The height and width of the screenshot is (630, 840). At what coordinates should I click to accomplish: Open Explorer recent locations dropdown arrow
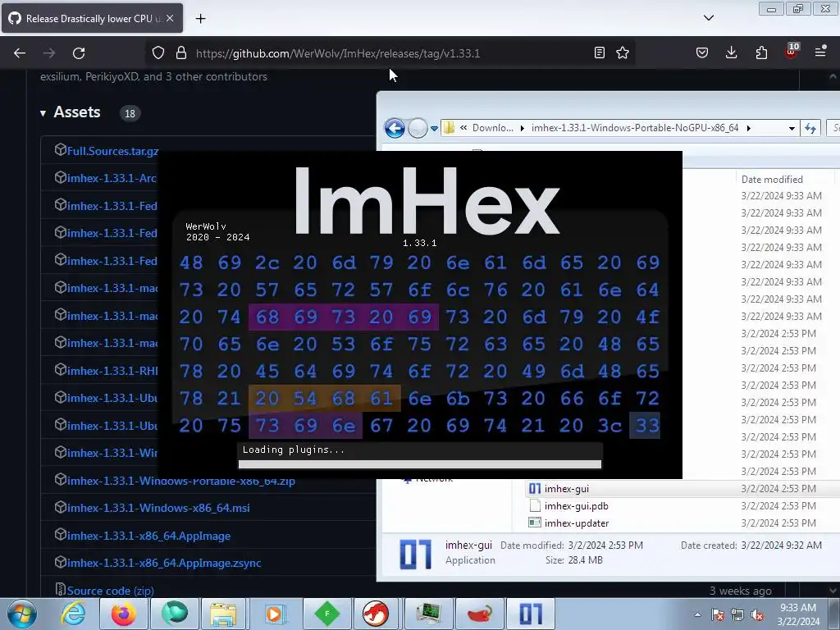point(434,129)
